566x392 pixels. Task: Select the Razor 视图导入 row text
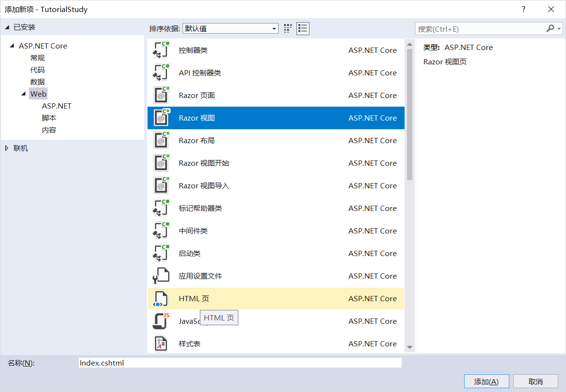pos(204,185)
